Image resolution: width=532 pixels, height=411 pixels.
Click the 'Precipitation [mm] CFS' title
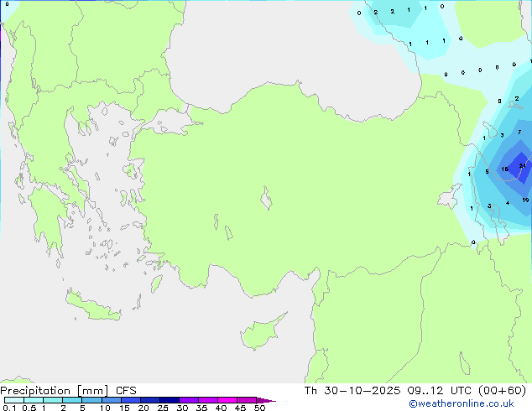click(68, 391)
